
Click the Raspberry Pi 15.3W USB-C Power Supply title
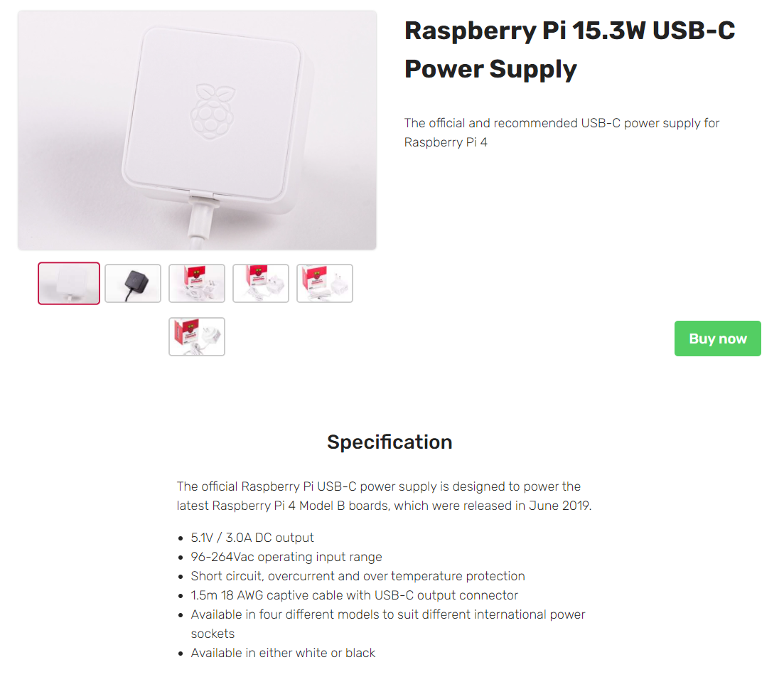pyautogui.click(x=569, y=50)
